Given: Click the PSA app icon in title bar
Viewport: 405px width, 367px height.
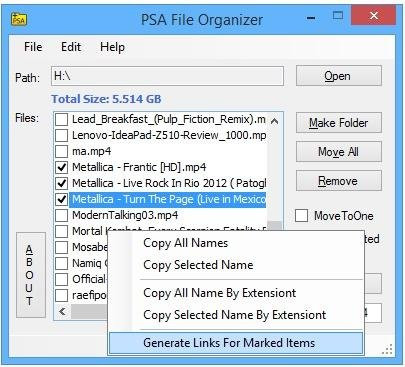Looking at the screenshot, I should [19, 20].
